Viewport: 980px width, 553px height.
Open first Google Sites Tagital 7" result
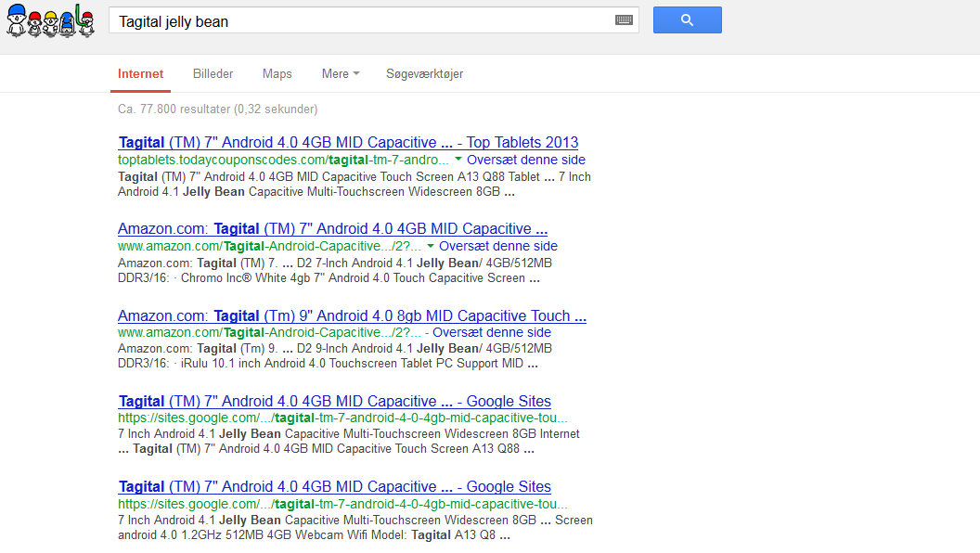(x=334, y=401)
